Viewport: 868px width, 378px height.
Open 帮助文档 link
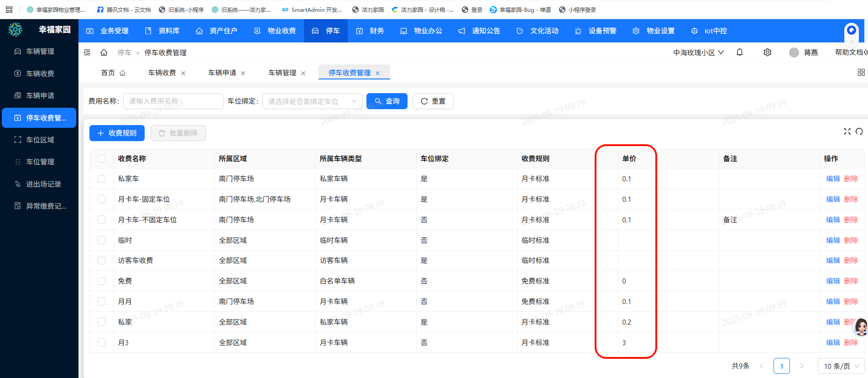850,52
